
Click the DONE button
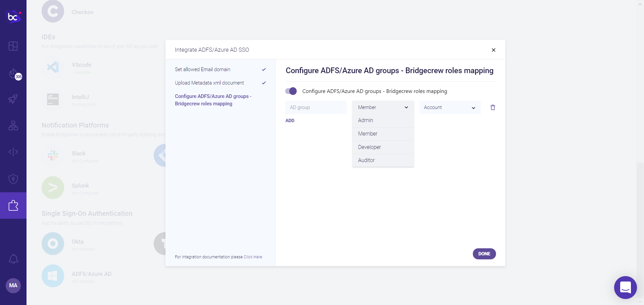tap(484, 254)
